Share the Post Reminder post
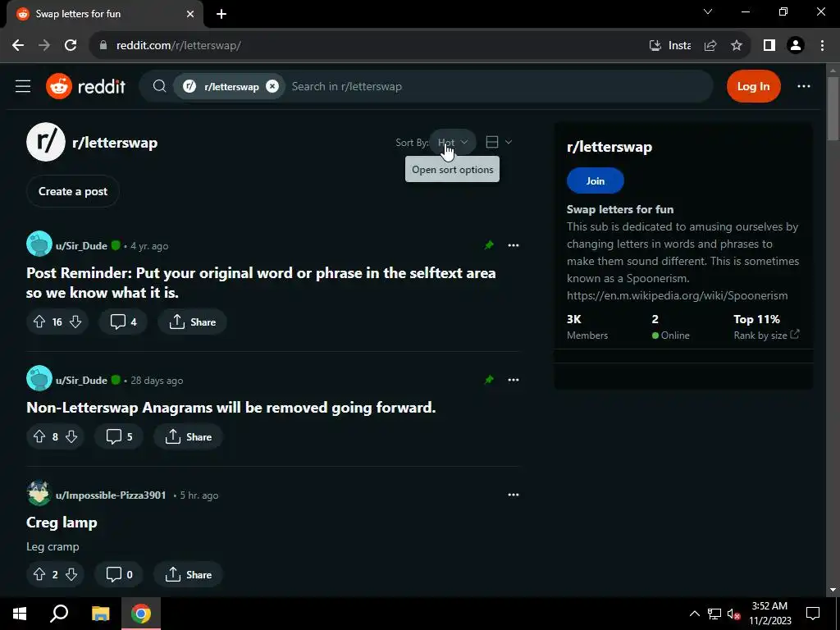840x630 pixels. click(192, 322)
